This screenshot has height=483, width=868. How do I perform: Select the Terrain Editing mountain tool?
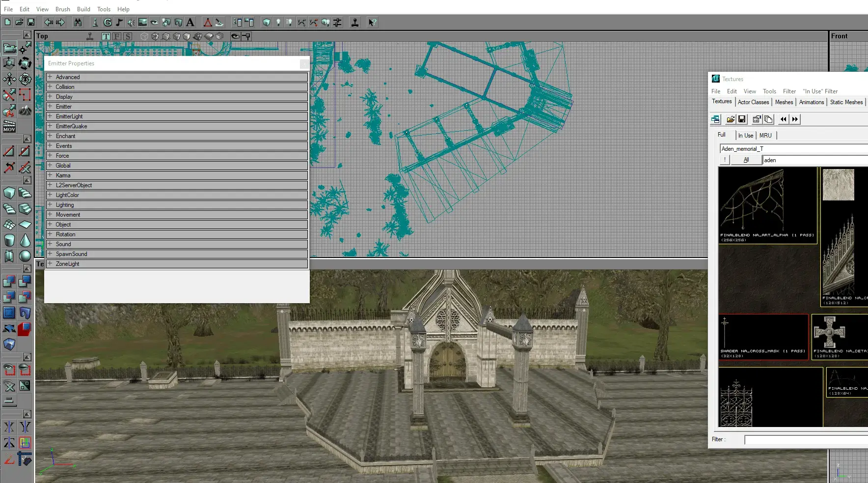point(25,111)
